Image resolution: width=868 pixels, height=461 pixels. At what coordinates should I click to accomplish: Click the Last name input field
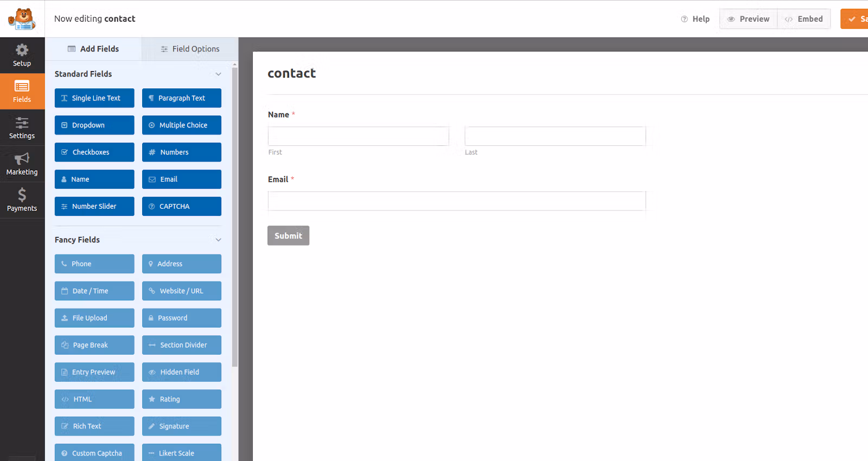tap(555, 136)
